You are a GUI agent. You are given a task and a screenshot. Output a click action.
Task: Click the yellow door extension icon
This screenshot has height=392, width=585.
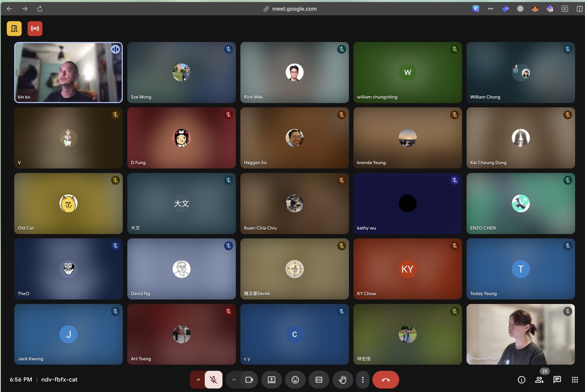(x=14, y=29)
